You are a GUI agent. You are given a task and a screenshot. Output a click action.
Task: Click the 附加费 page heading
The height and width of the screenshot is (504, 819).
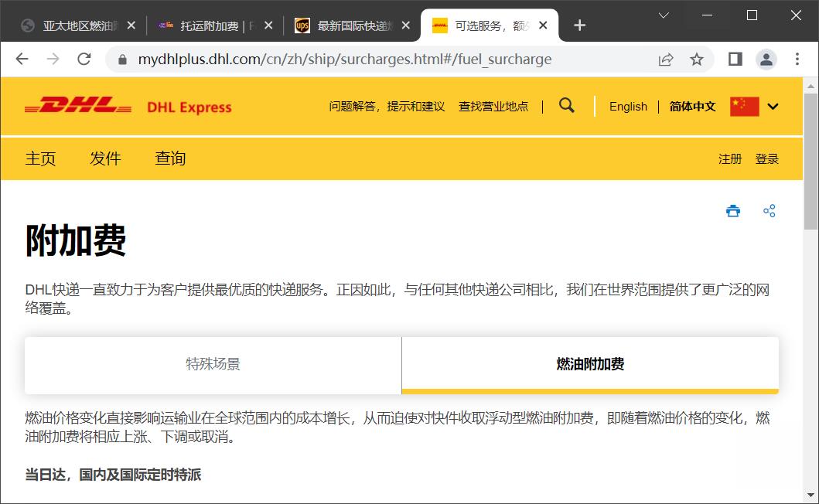coord(76,240)
